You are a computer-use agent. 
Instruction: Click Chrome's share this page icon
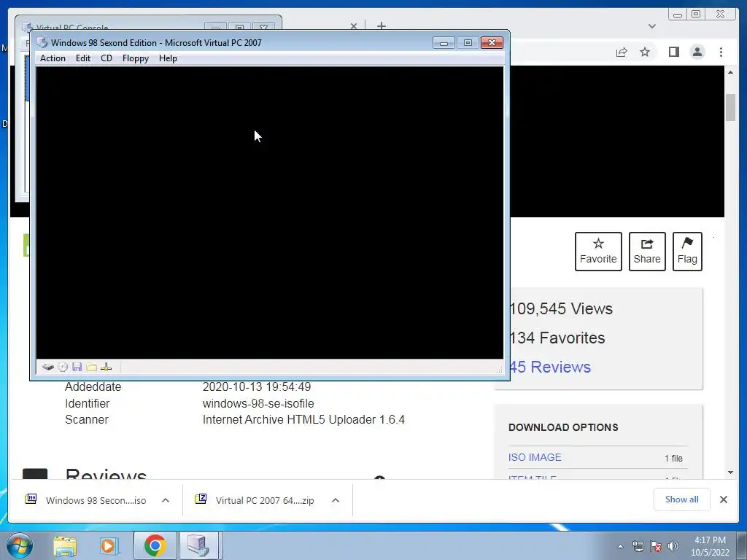coord(622,52)
